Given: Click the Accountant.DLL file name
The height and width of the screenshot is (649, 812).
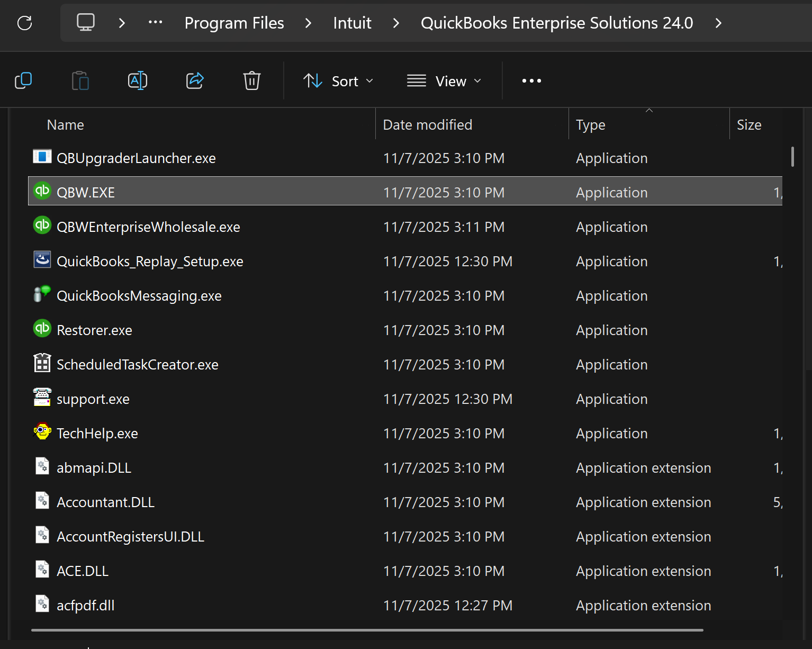Looking at the screenshot, I should coord(105,502).
